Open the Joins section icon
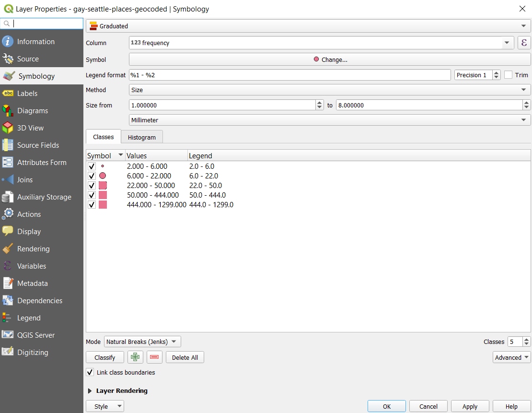Image resolution: width=532 pixels, height=413 pixels. coord(8,180)
